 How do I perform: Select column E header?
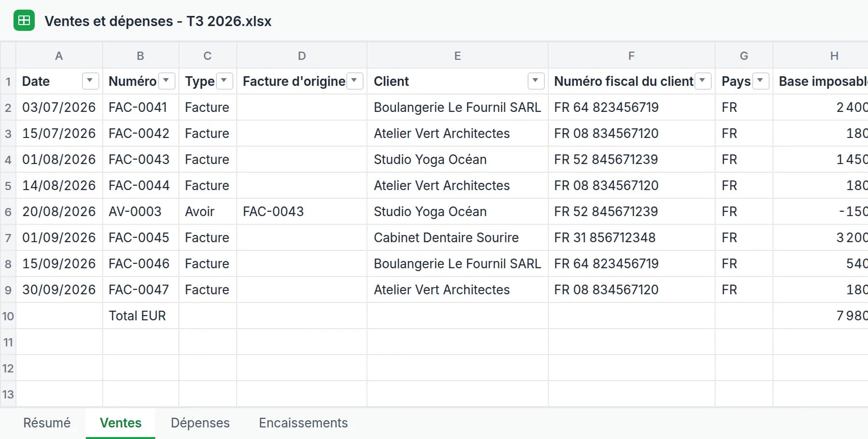pos(458,56)
